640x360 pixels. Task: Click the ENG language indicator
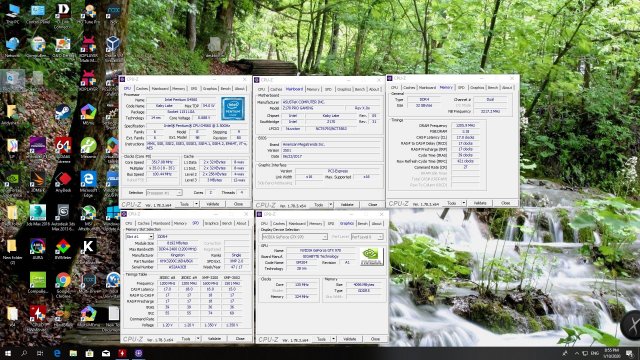595,353
